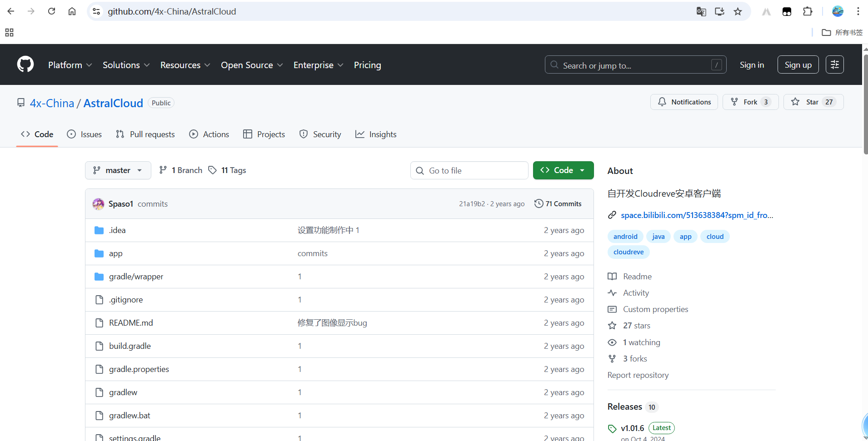Open the README.md file

pos(131,323)
